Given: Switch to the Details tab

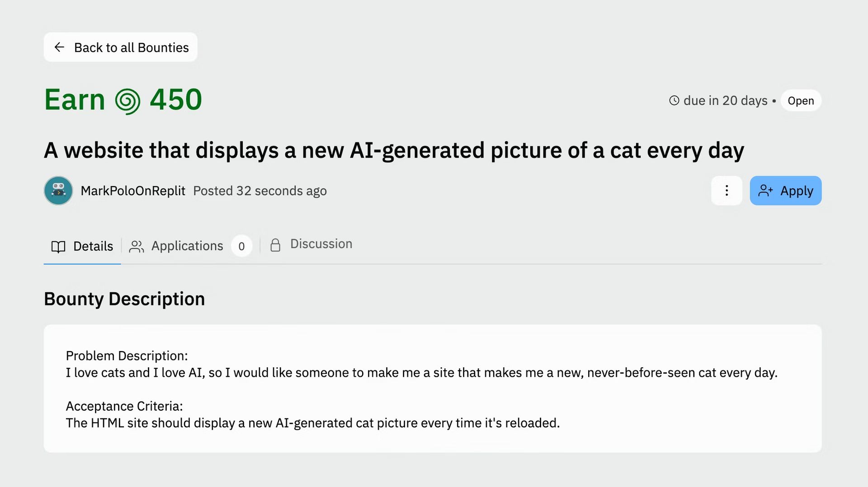Looking at the screenshot, I should [x=82, y=246].
